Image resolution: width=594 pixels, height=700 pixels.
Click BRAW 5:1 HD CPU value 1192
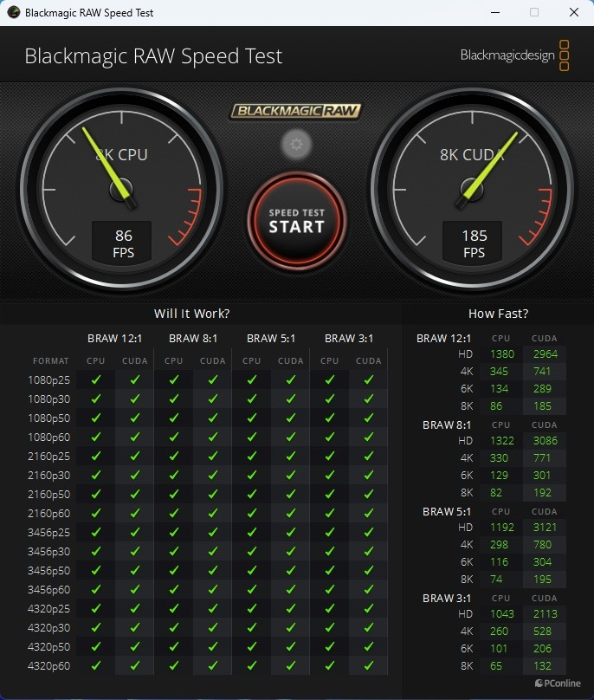[x=502, y=528]
